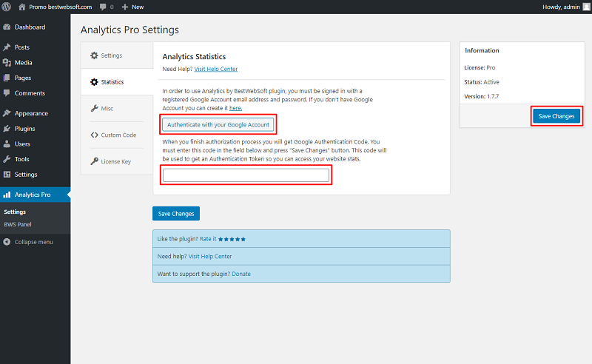The height and width of the screenshot is (364, 592).
Task: Click Save Changes below the statistics panel
Action: [176, 213]
